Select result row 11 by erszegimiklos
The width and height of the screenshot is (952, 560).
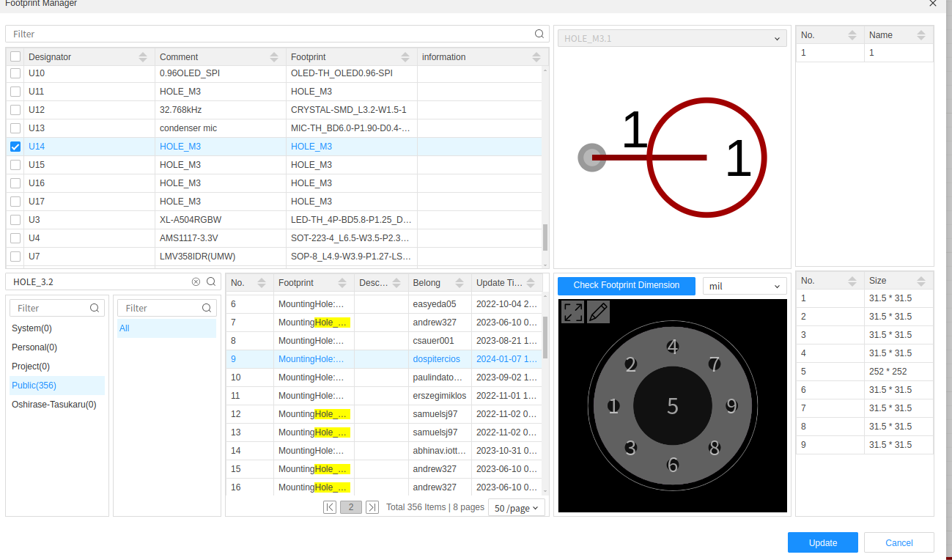coord(384,396)
